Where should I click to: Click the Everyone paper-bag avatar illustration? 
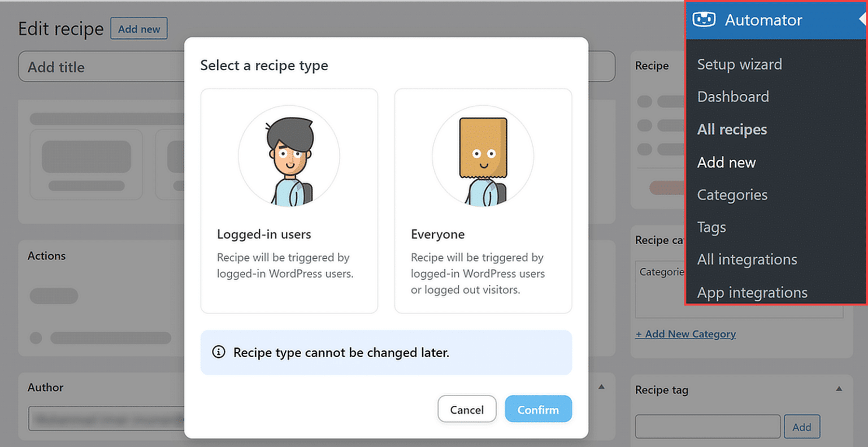(483, 156)
